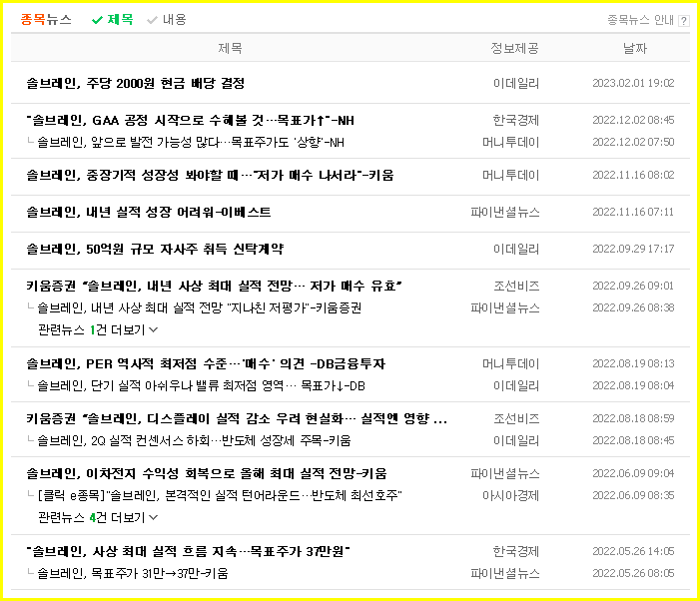Screen dimensions: 700x601
Task: Open article about GAA 공정 시작으로 수혜볼 것
Action: coord(190,120)
